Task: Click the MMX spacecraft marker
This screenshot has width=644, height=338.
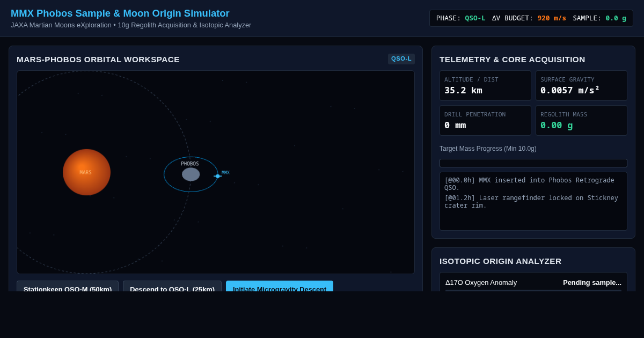Action: [217, 176]
